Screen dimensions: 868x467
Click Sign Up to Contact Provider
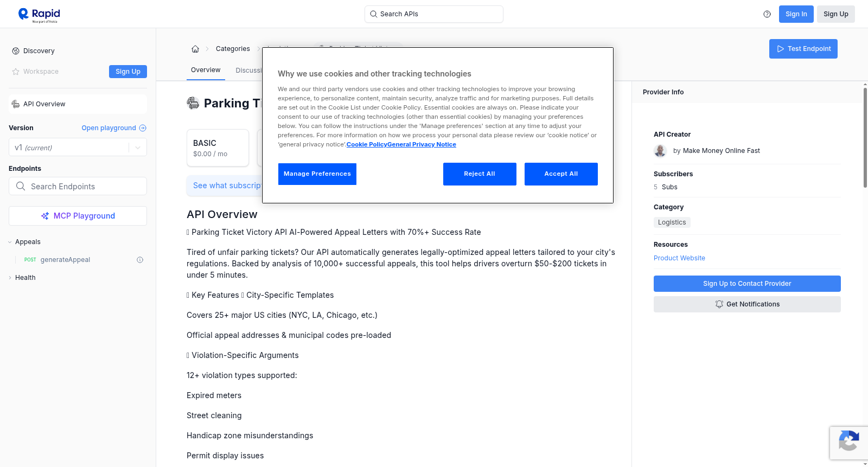(x=747, y=284)
